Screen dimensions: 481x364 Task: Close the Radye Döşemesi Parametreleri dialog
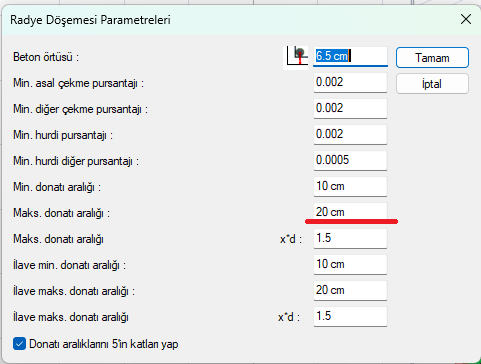pyautogui.click(x=466, y=19)
